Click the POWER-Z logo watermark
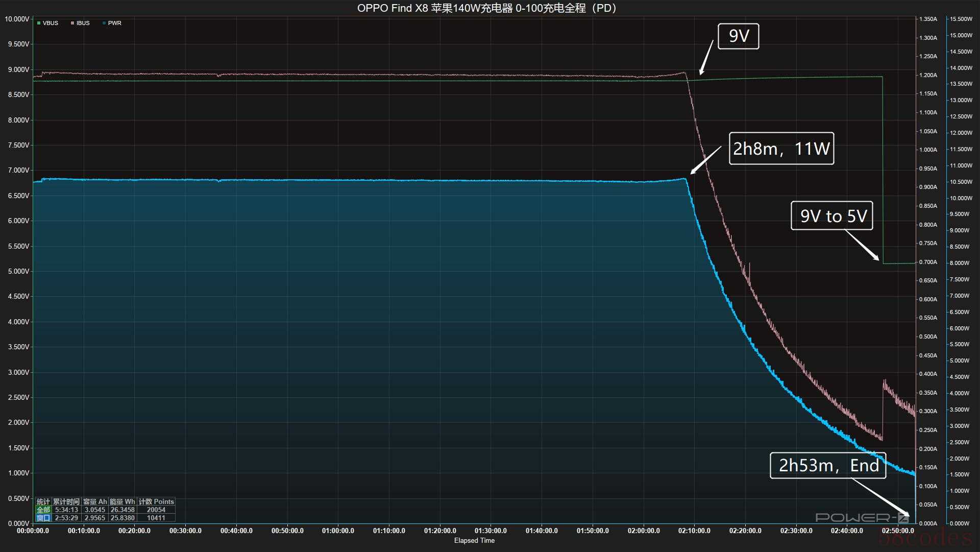This screenshot has height=552, width=980. click(862, 517)
